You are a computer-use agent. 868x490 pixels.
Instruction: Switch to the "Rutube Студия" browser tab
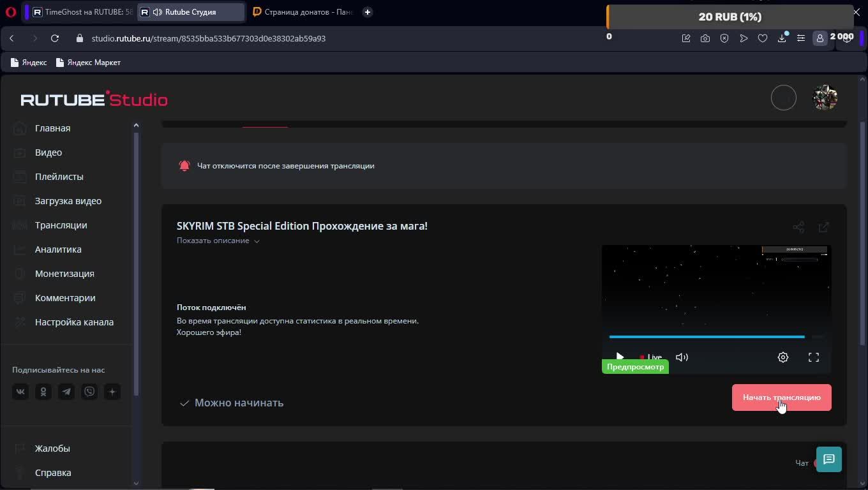click(x=191, y=12)
